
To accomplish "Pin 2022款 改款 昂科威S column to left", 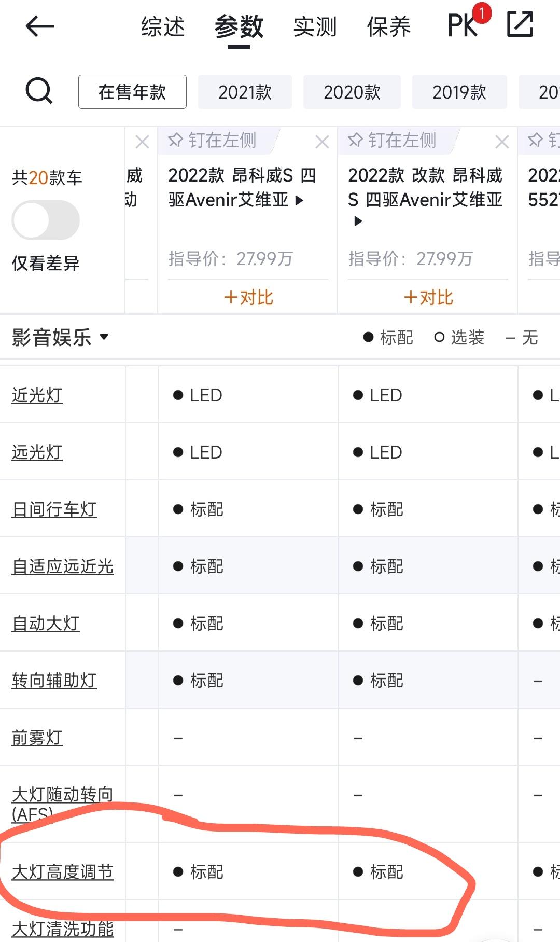I will click(393, 141).
